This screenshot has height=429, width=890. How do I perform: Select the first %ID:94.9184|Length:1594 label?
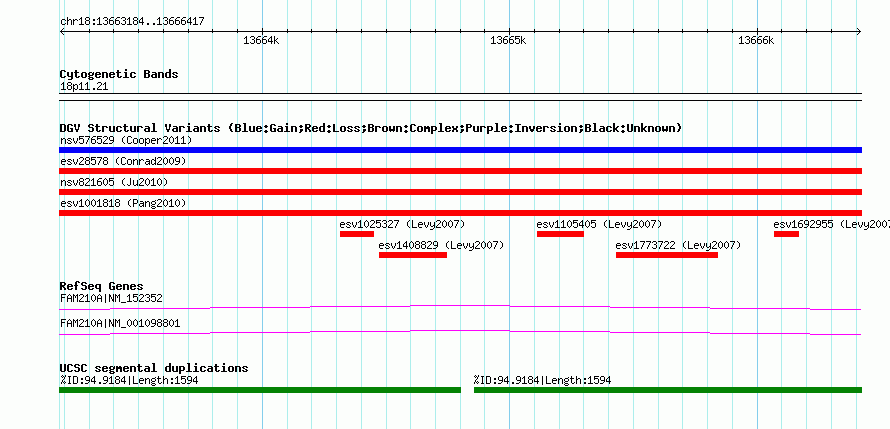point(129,380)
